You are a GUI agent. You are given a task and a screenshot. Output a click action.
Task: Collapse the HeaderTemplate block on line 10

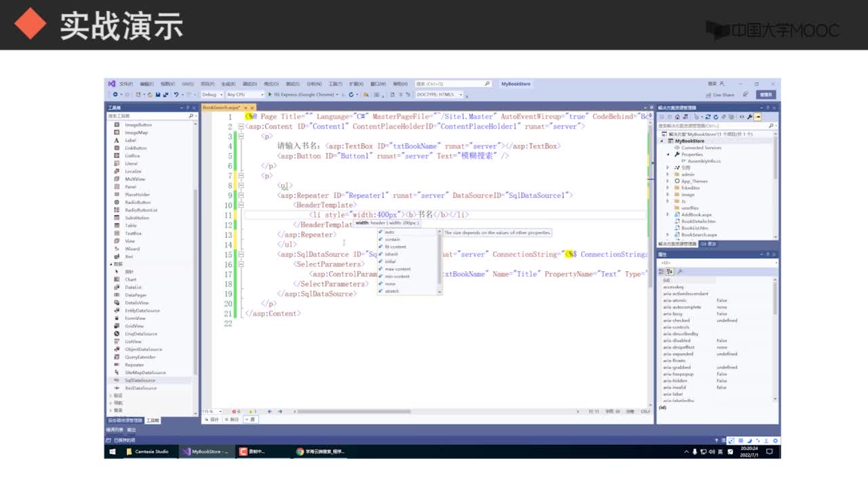pos(241,205)
